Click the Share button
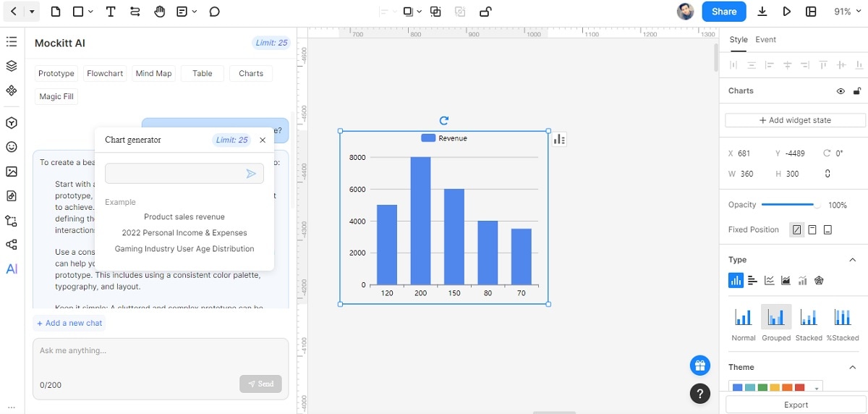 pyautogui.click(x=724, y=12)
